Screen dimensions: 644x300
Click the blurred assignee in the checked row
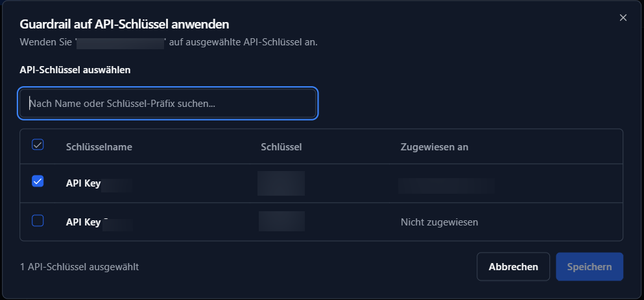click(x=446, y=185)
